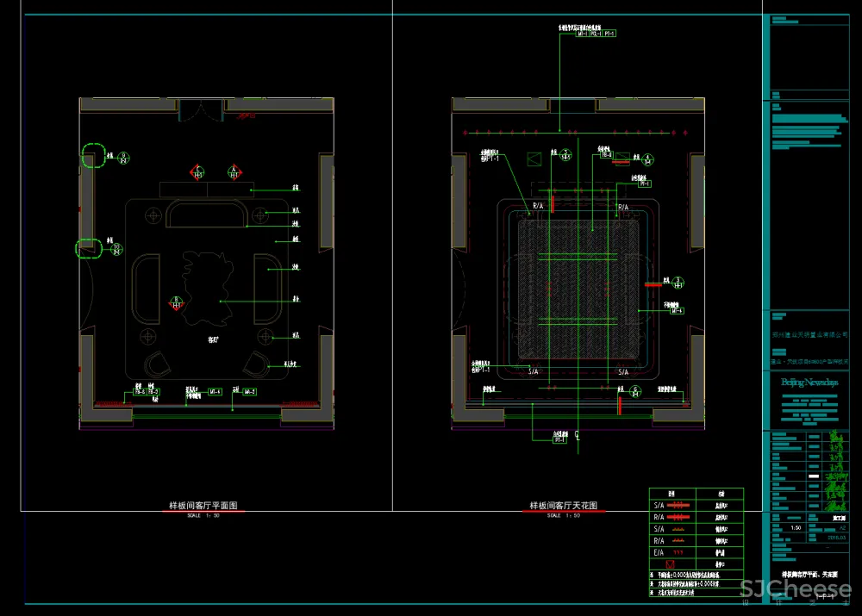This screenshot has width=862, height=616.
Task: Click the Beijing Newsdays logo text
Action: pyautogui.click(x=809, y=382)
